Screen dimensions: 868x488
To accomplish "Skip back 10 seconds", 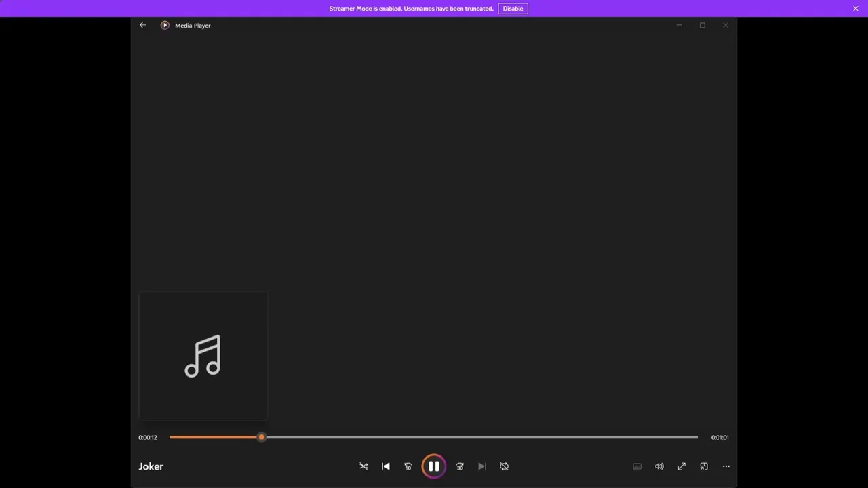I will point(408,466).
